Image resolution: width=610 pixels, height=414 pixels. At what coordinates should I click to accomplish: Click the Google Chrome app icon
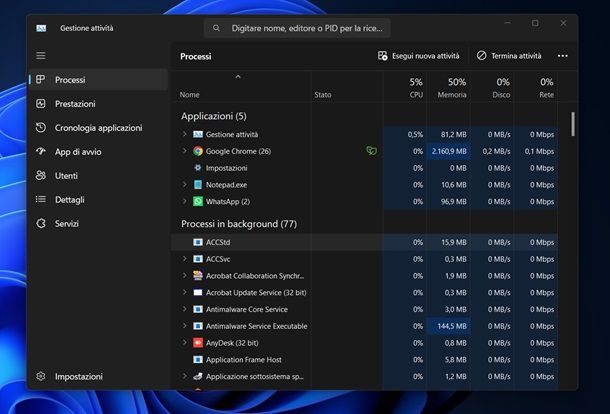(x=198, y=151)
